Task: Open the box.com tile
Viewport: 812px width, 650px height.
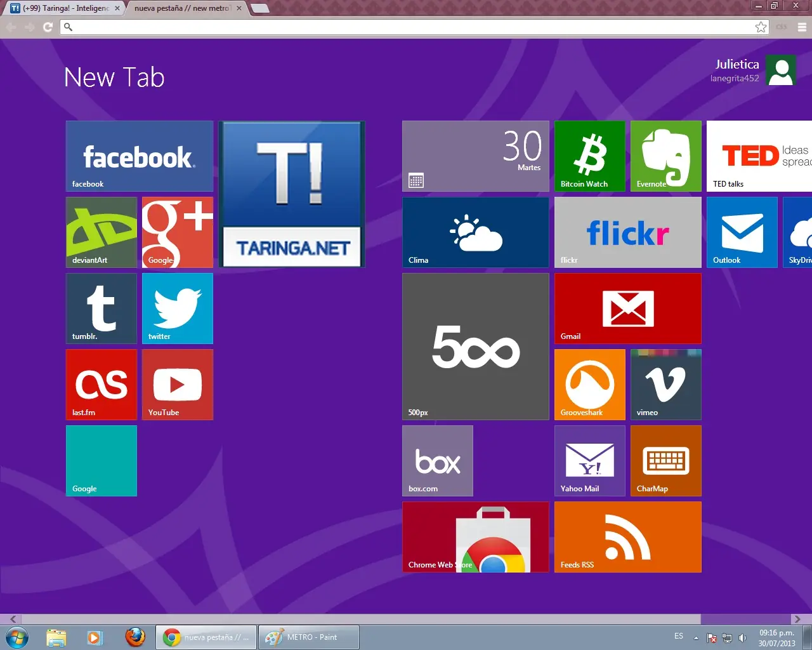Action: [438, 461]
